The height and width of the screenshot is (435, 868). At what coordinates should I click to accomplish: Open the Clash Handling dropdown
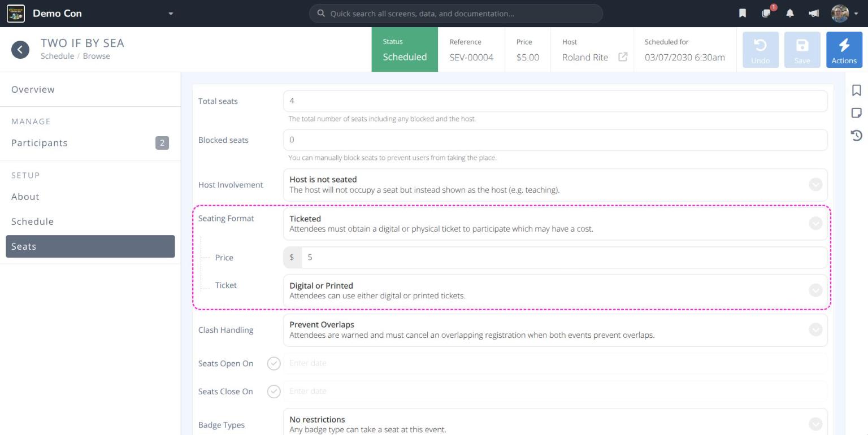click(x=555, y=330)
